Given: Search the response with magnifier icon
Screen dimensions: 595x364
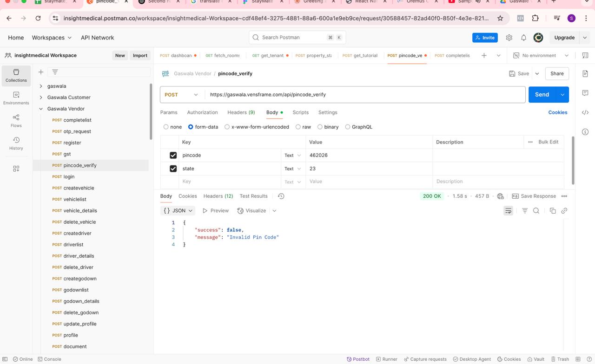Looking at the screenshot, I should tap(536, 211).
